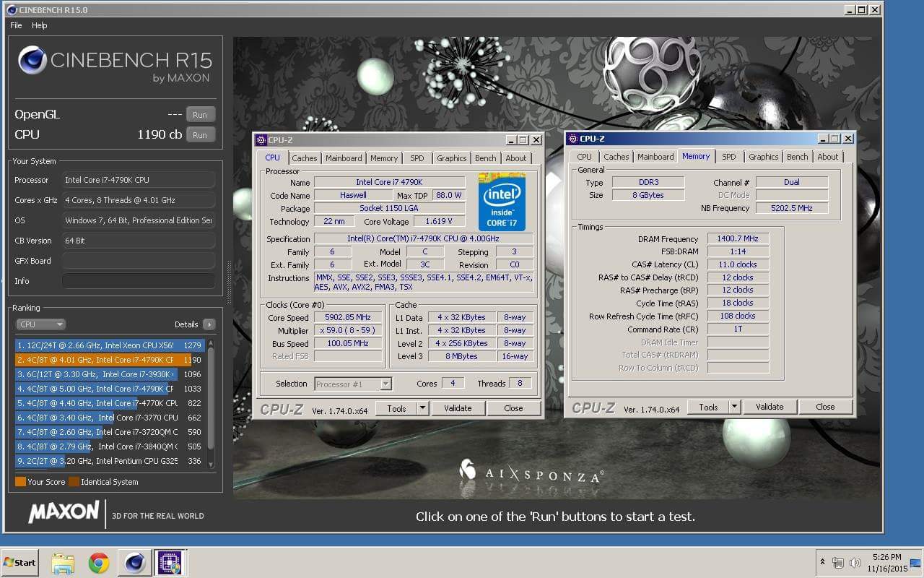The height and width of the screenshot is (578, 924).
Task: Click the Details arrow button
Action: 209,324
